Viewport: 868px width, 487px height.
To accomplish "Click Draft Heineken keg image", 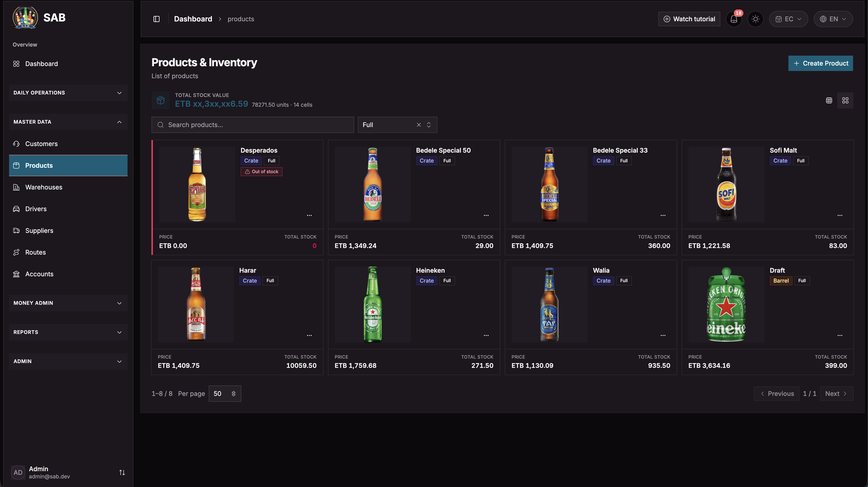I will click(726, 305).
